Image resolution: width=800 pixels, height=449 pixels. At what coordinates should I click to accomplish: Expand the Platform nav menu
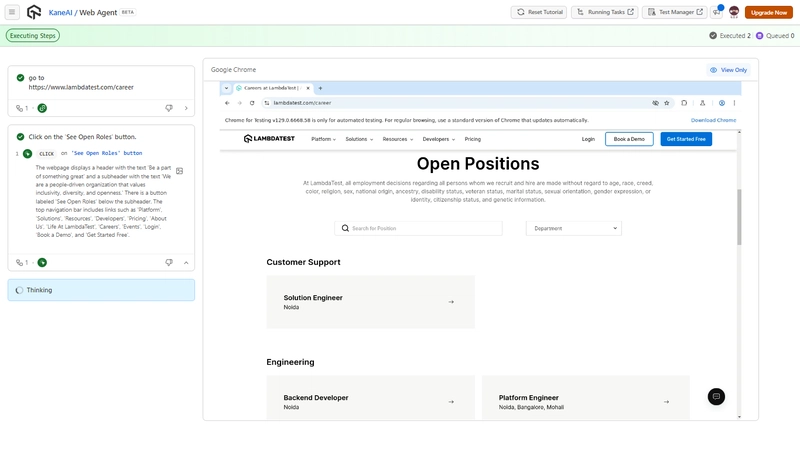tap(323, 139)
